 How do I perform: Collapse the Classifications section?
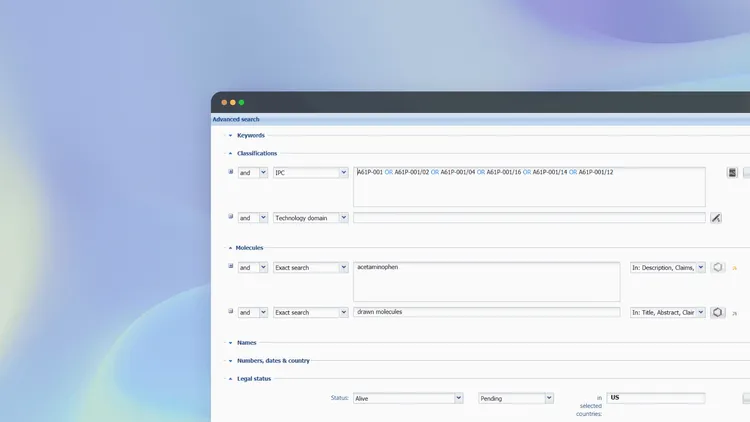click(231, 154)
